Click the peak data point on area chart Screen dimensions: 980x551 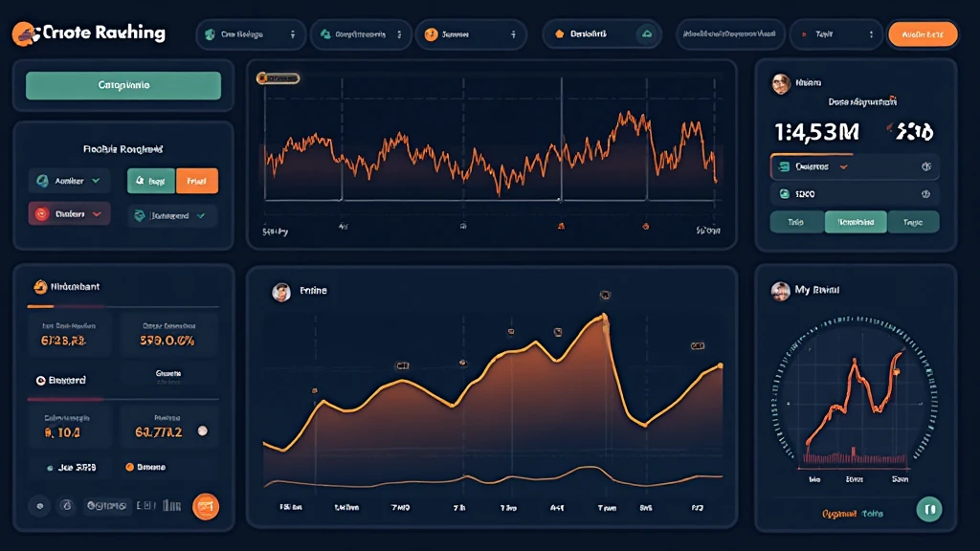pos(604,317)
